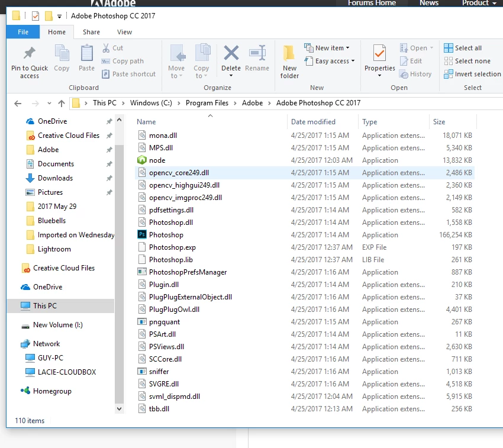Click the Select none icon
The height and width of the screenshot is (448, 503).
pyautogui.click(x=449, y=61)
